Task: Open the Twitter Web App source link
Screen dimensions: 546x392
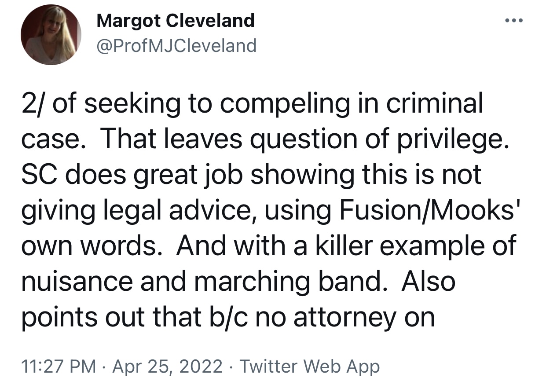Action: pyautogui.click(x=310, y=366)
